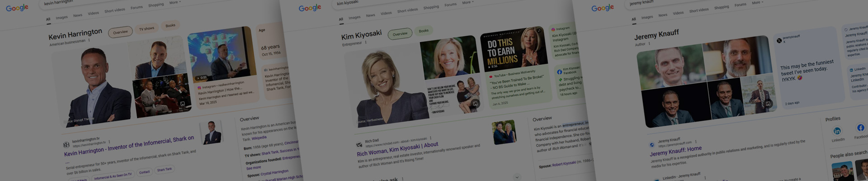Open Forums tab in the Kevin Harrington search
The image size is (868, 181).
click(x=137, y=7)
